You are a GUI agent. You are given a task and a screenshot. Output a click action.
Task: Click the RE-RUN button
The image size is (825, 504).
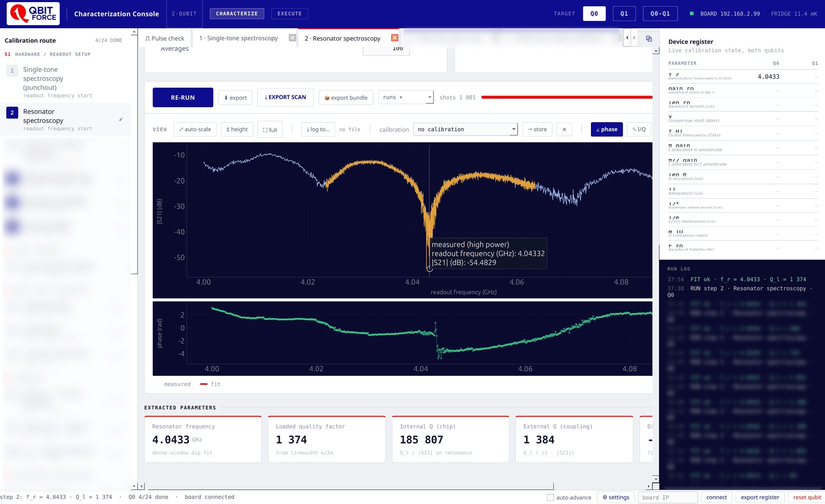(x=183, y=98)
